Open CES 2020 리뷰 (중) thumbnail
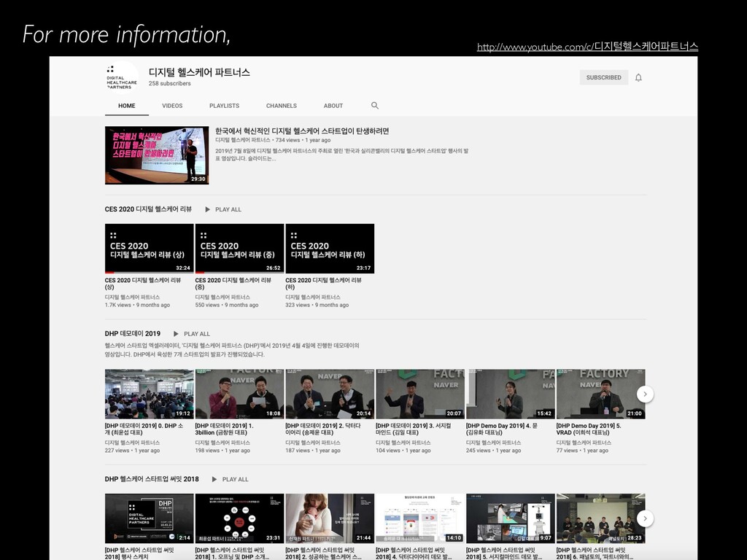Screen dimensions: 747x560 [x=239, y=249]
